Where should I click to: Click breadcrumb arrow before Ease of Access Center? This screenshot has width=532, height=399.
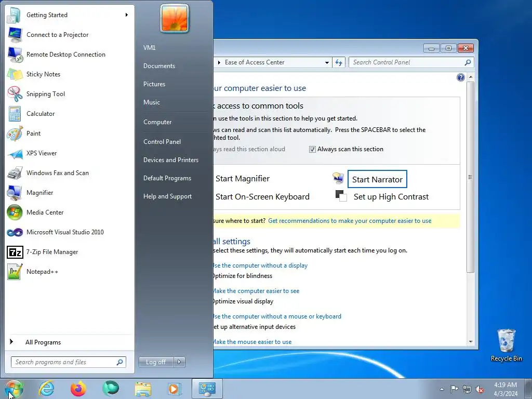(219, 62)
